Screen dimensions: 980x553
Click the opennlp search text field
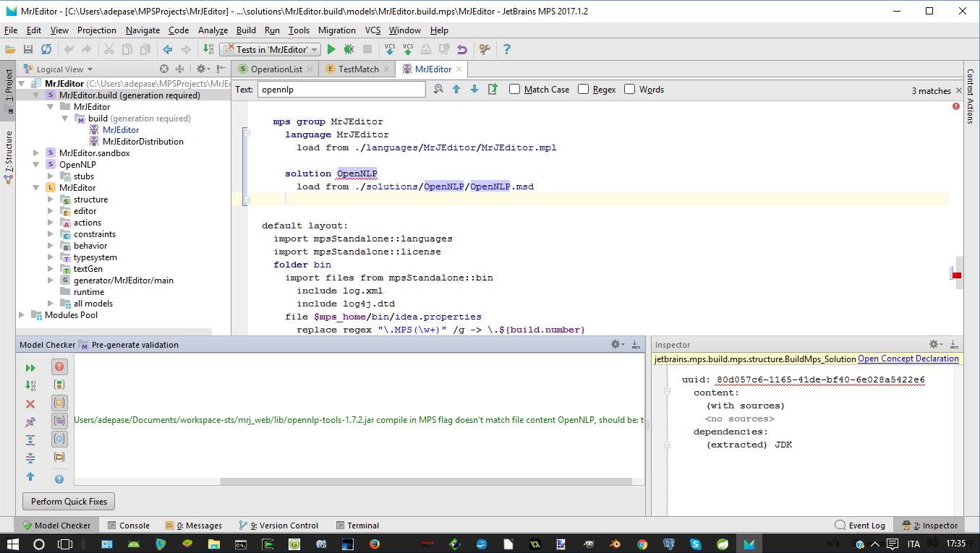click(341, 90)
